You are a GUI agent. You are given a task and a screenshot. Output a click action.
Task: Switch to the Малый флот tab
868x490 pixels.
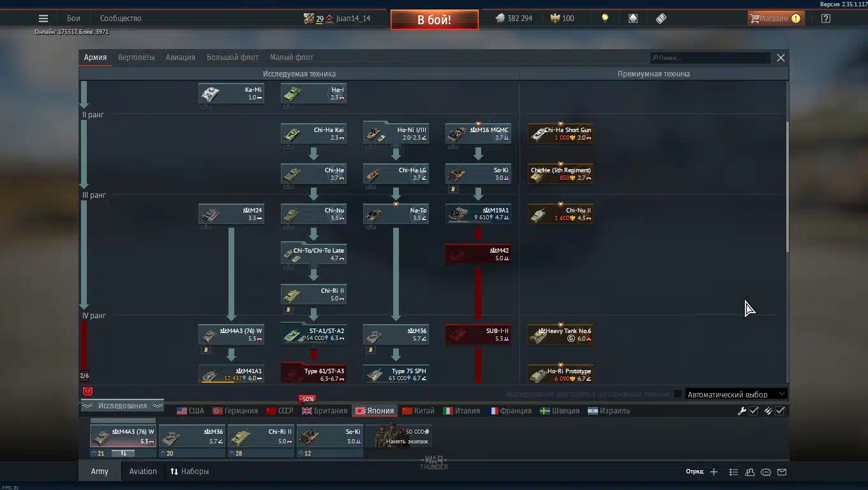pyautogui.click(x=292, y=57)
